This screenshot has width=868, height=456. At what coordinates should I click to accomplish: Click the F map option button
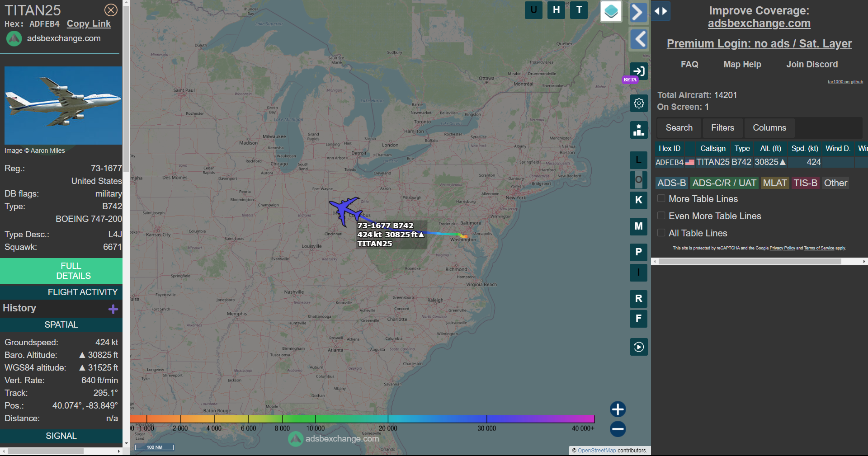tap(638, 319)
